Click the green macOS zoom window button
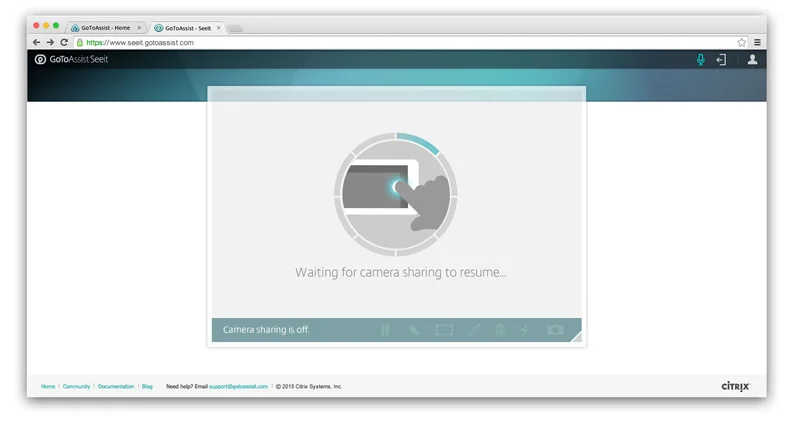Image resolution: width=793 pixels, height=425 pixels. [56, 25]
